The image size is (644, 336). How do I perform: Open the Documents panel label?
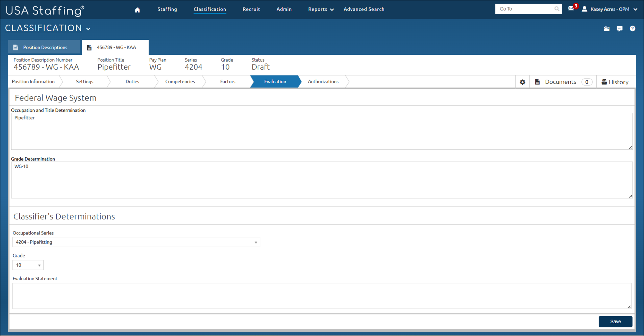(561, 82)
